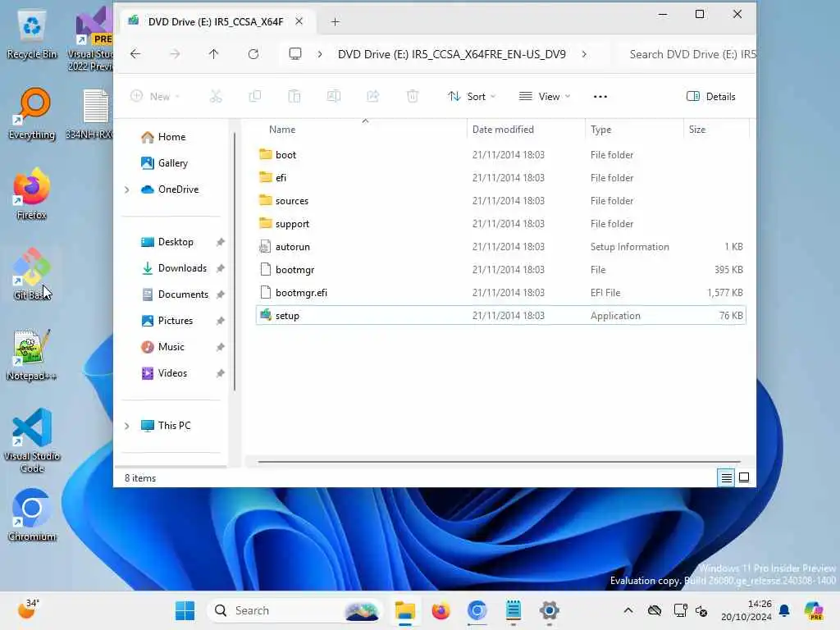Select the setup application
This screenshot has height=630, width=840.
coord(501,316)
